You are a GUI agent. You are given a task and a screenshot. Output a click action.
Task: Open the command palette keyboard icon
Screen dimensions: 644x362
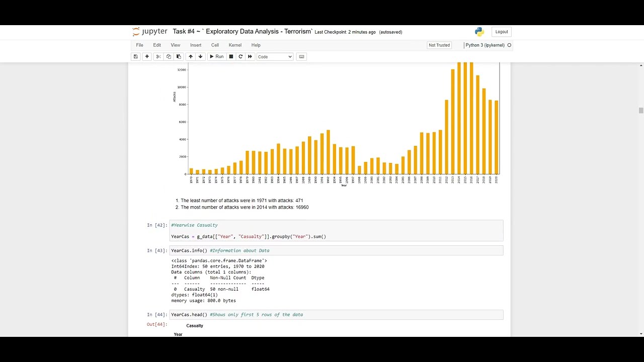tap(302, 57)
